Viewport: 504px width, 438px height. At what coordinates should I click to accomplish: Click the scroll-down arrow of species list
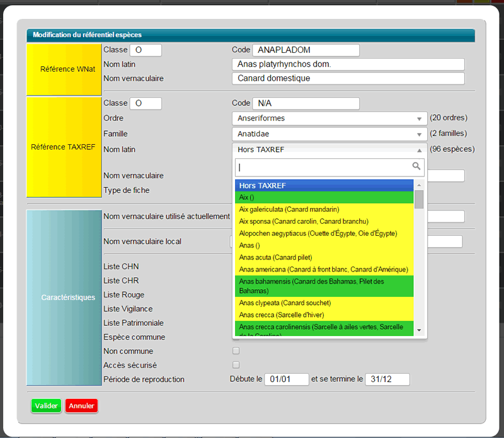coord(419,330)
